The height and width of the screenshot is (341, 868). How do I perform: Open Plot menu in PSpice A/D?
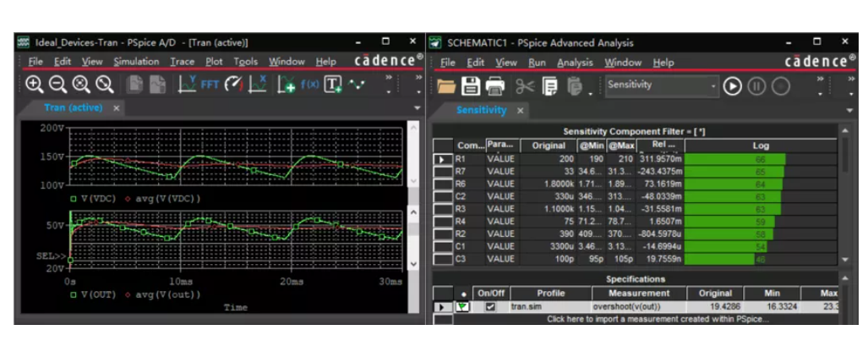(214, 62)
